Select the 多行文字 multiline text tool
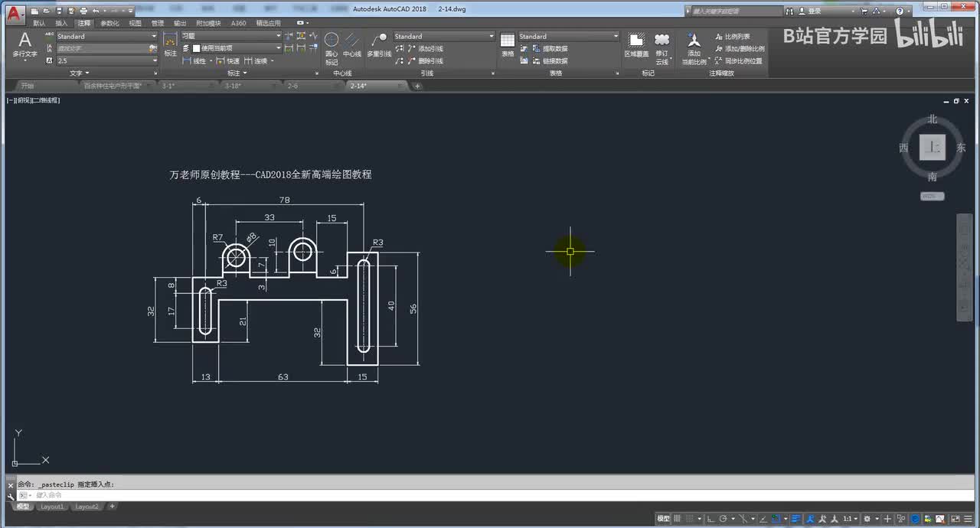The width and height of the screenshot is (980, 528). tap(24, 46)
